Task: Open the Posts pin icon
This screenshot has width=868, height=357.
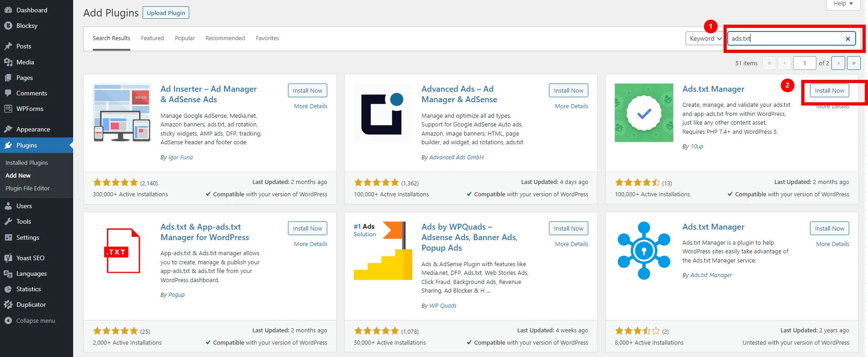Action: coord(8,46)
